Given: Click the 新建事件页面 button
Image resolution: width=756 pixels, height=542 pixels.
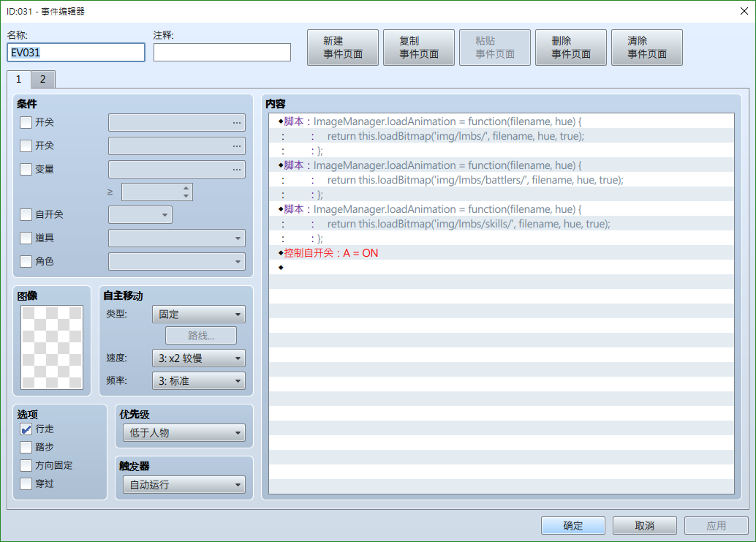Looking at the screenshot, I should tap(343, 48).
